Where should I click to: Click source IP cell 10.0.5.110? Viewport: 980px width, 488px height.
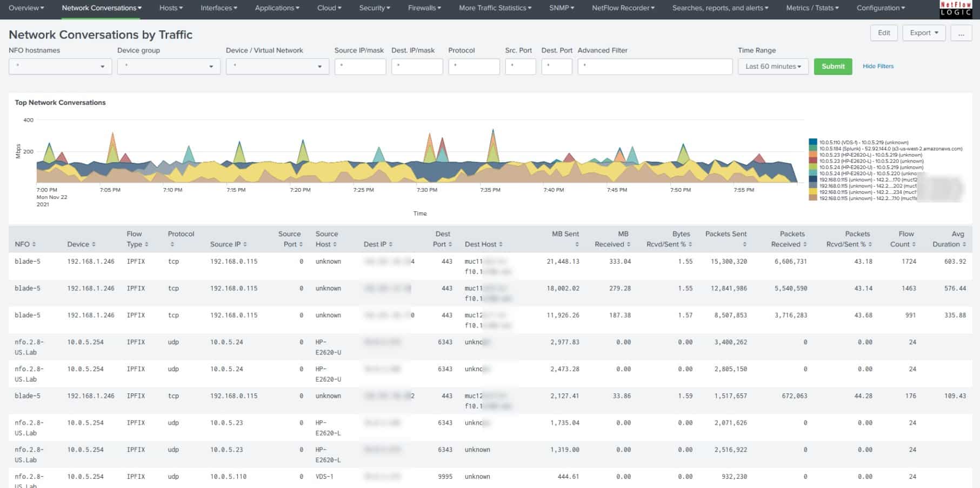(228, 477)
